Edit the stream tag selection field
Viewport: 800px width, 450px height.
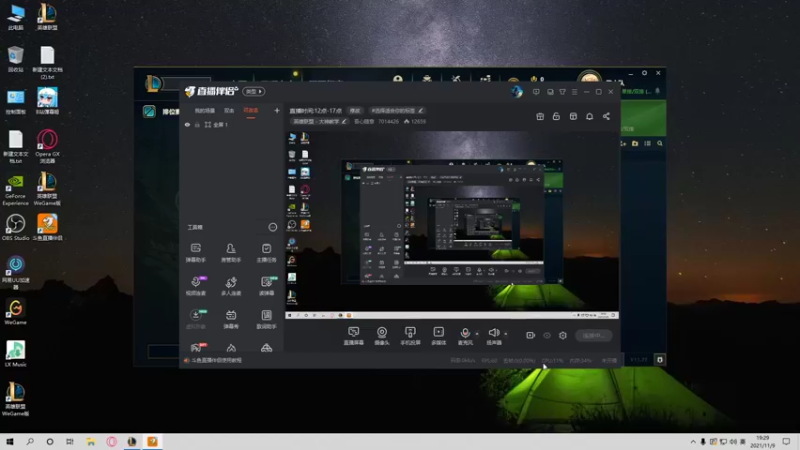(397, 111)
